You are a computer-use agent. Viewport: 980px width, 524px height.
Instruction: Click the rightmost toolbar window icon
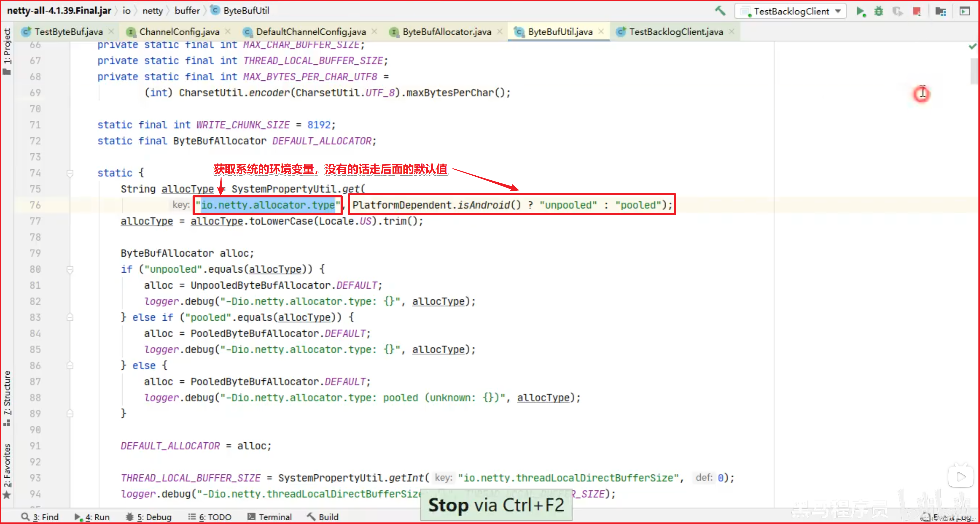point(964,11)
